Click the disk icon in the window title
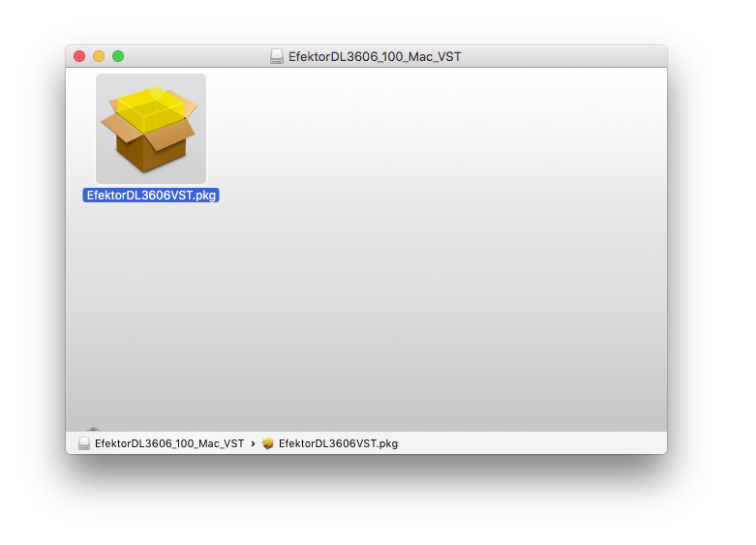The image size is (756, 545). click(277, 56)
